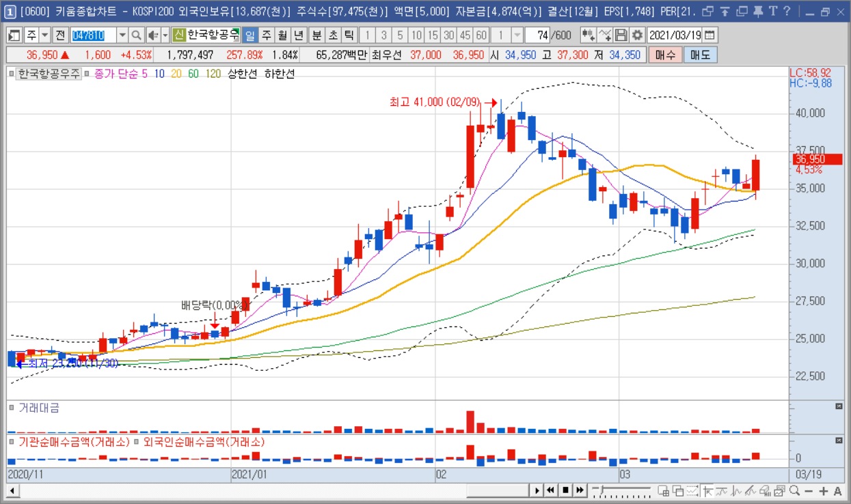Select the 주 weekly period button
The height and width of the screenshot is (504, 851).
coord(267,36)
